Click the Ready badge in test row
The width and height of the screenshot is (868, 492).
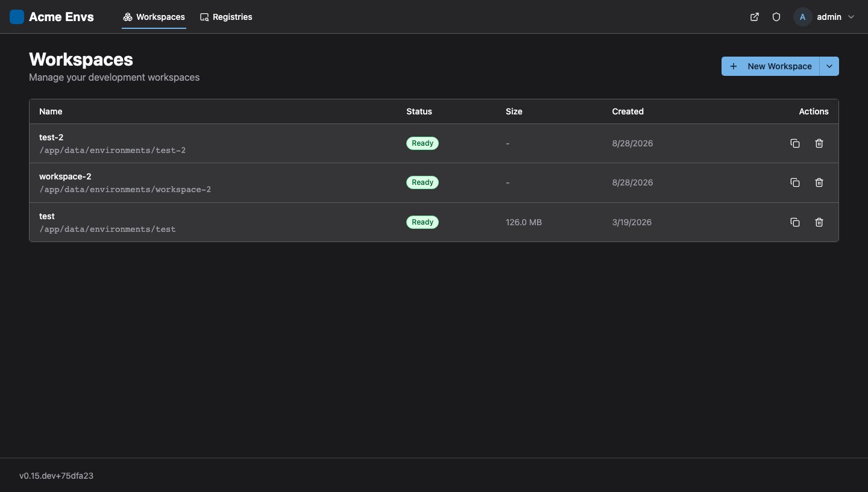tap(423, 222)
